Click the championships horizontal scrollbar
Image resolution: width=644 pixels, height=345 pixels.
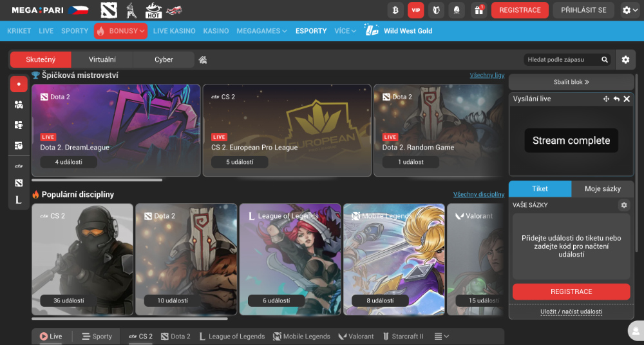pos(97,180)
